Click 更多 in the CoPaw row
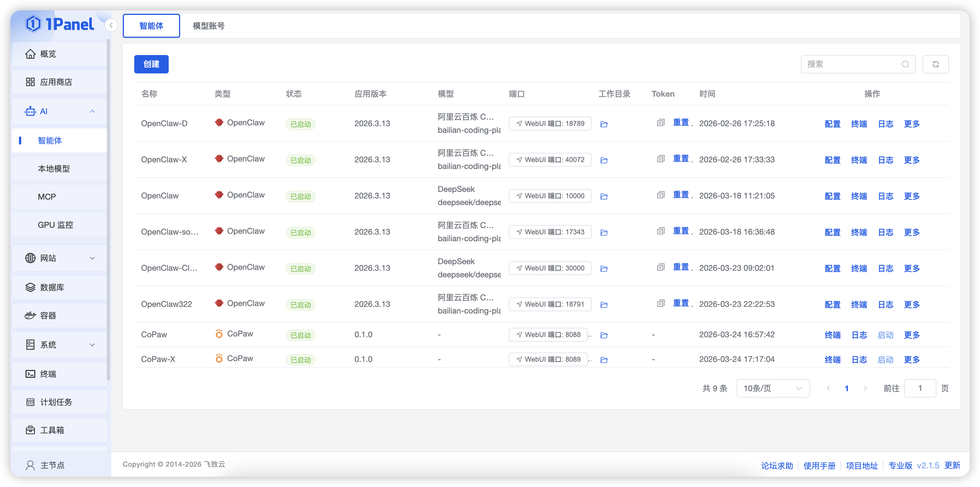The height and width of the screenshot is (487, 980). [x=911, y=335]
